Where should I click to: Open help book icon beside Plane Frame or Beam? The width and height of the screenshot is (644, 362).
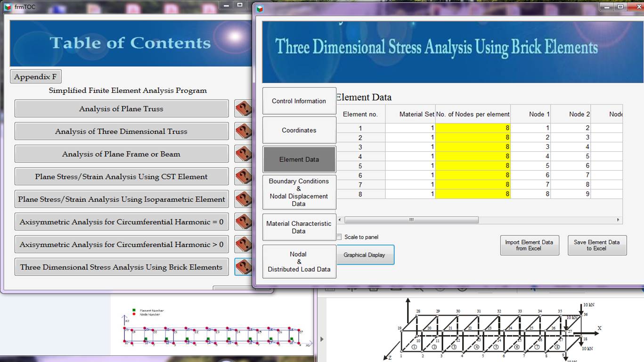[243, 154]
